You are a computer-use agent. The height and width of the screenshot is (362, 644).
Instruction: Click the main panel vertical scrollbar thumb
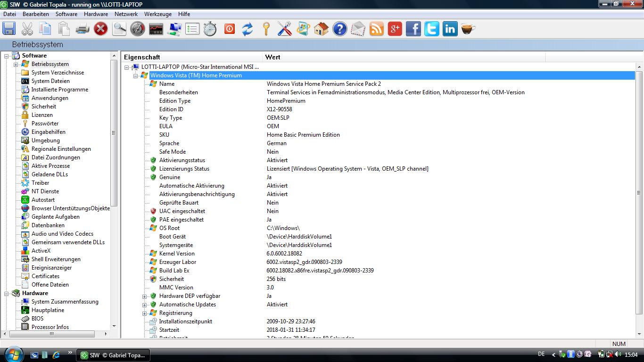(x=639, y=193)
